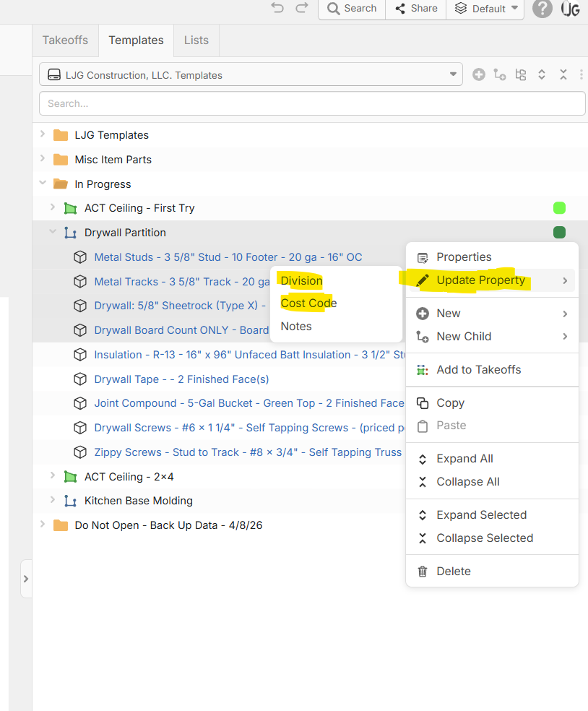Expand the Kitchen Base Molding node
The width and height of the screenshot is (588, 711).
coord(52,500)
